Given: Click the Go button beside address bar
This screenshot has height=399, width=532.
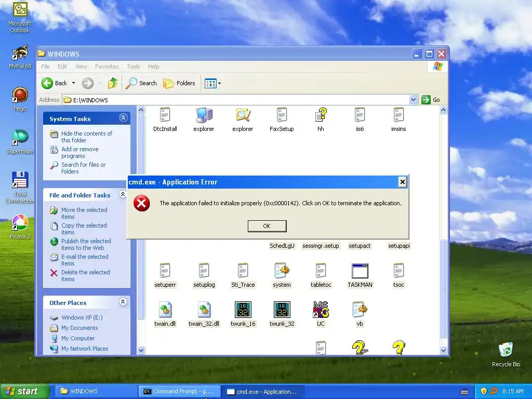Looking at the screenshot, I should pyautogui.click(x=431, y=100).
